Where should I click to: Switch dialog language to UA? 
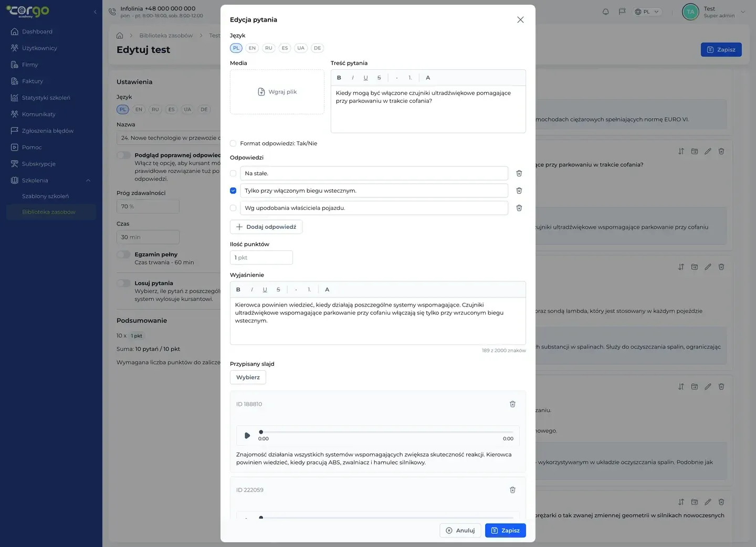click(301, 48)
